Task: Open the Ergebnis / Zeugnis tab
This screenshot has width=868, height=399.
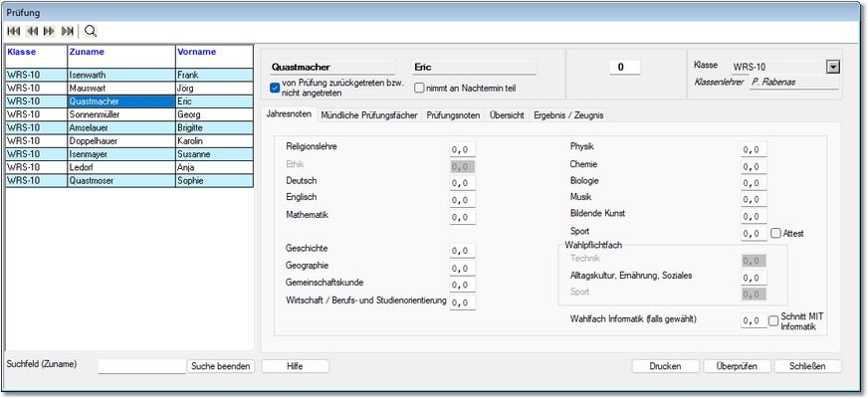Action: point(568,115)
